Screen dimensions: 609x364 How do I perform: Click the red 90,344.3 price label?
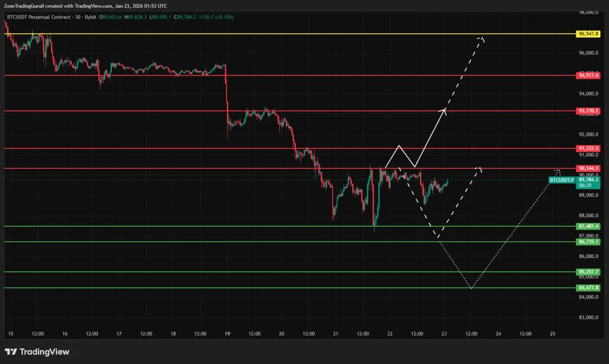[x=588, y=168]
